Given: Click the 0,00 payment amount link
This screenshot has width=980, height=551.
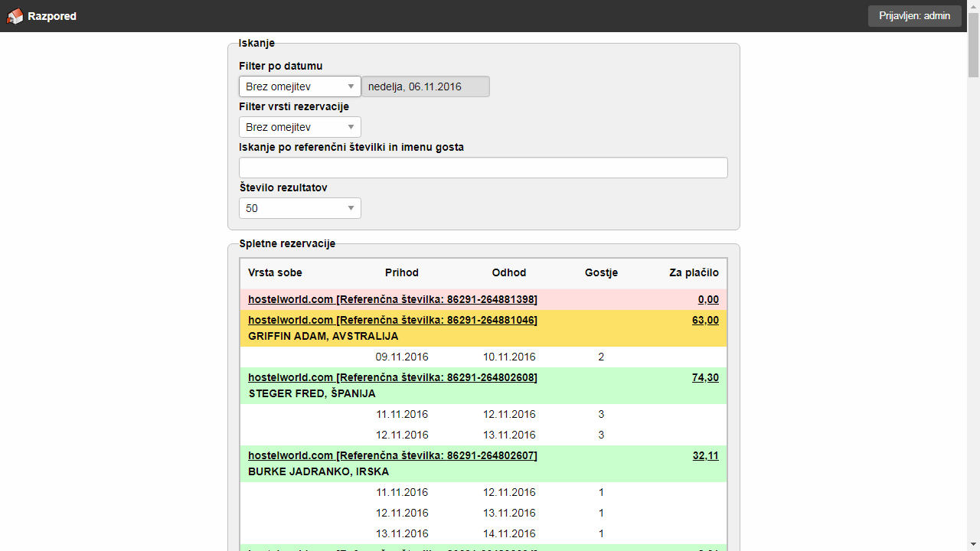Looking at the screenshot, I should 708,299.
